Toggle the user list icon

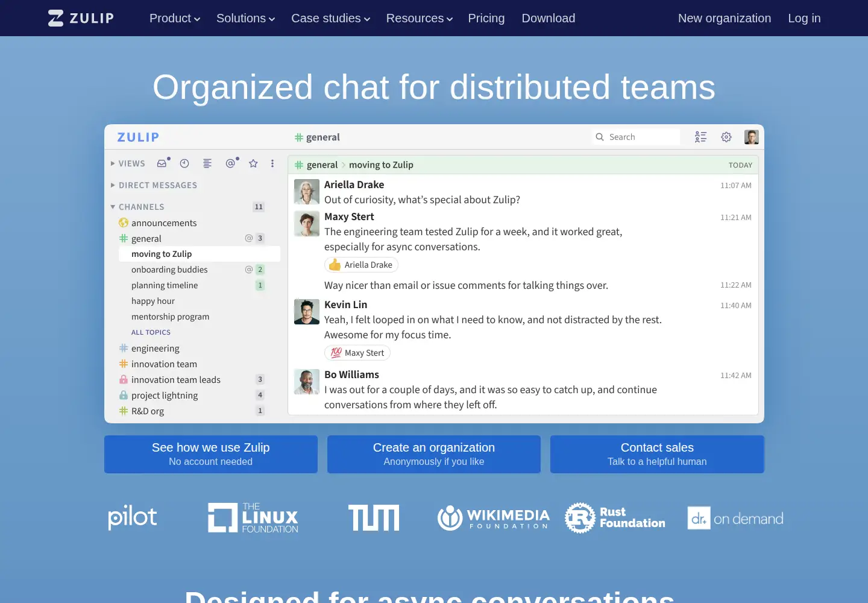[700, 137]
